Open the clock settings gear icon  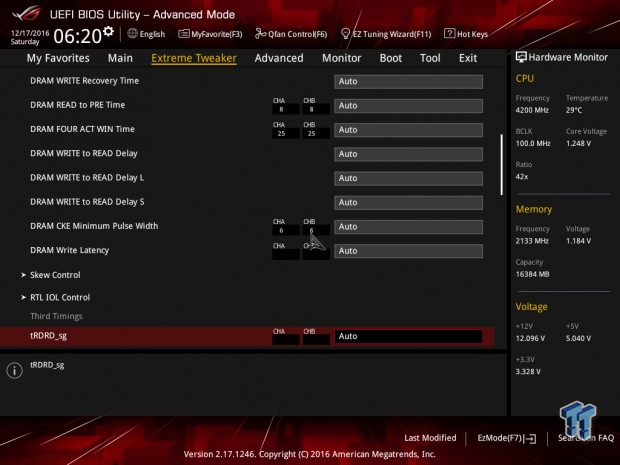[x=108, y=31]
